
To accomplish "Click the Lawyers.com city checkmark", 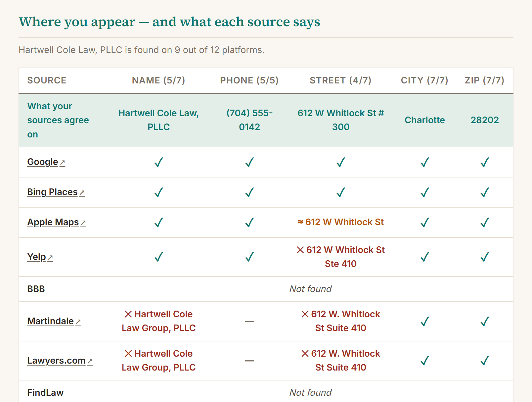I will click(x=425, y=361).
